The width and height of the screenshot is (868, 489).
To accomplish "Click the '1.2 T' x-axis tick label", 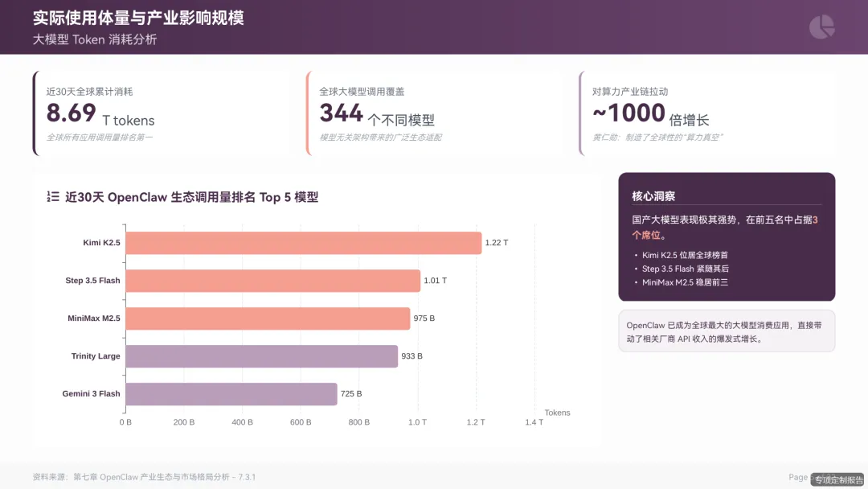I will pyautogui.click(x=476, y=422).
